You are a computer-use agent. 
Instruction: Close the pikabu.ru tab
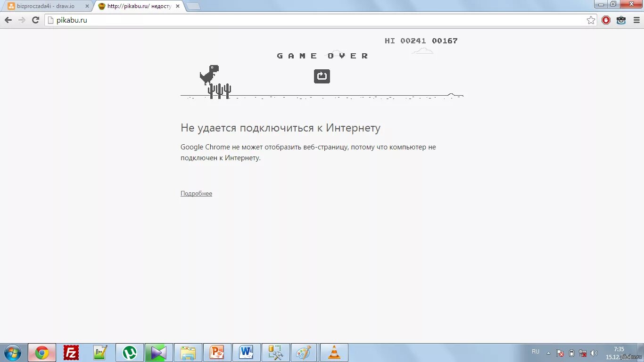[x=177, y=6]
